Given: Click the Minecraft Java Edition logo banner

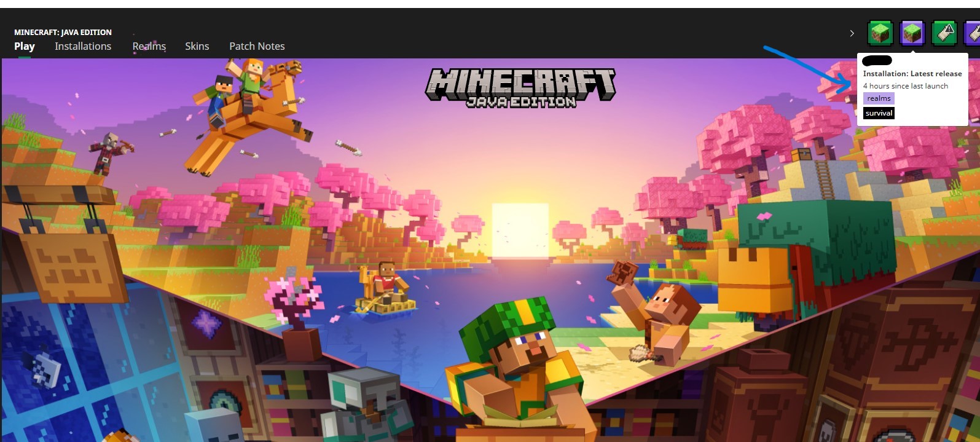Looking at the screenshot, I should tap(520, 88).
